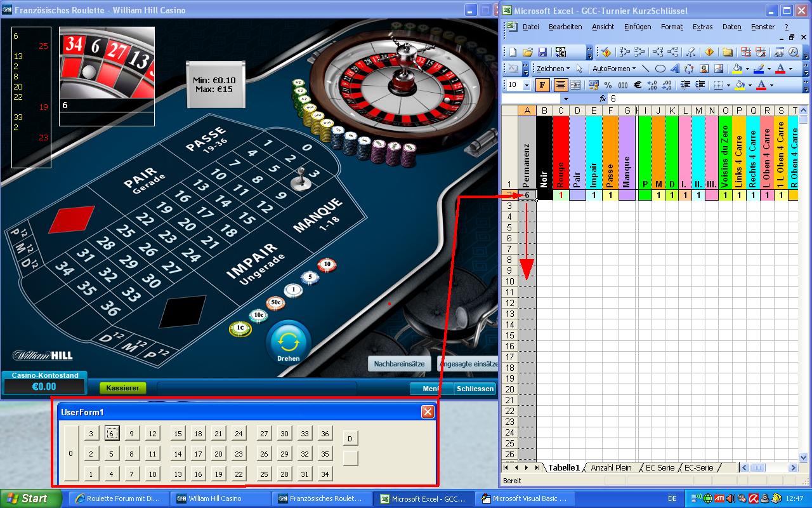Select the Line drawing tool
This screenshot has width=812, height=508.
click(x=646, y=69)
